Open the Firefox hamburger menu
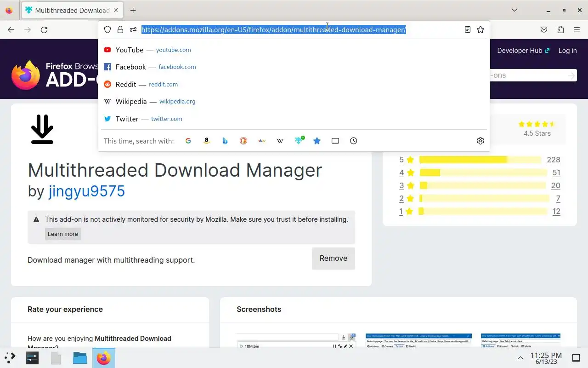 click(577, 29)
